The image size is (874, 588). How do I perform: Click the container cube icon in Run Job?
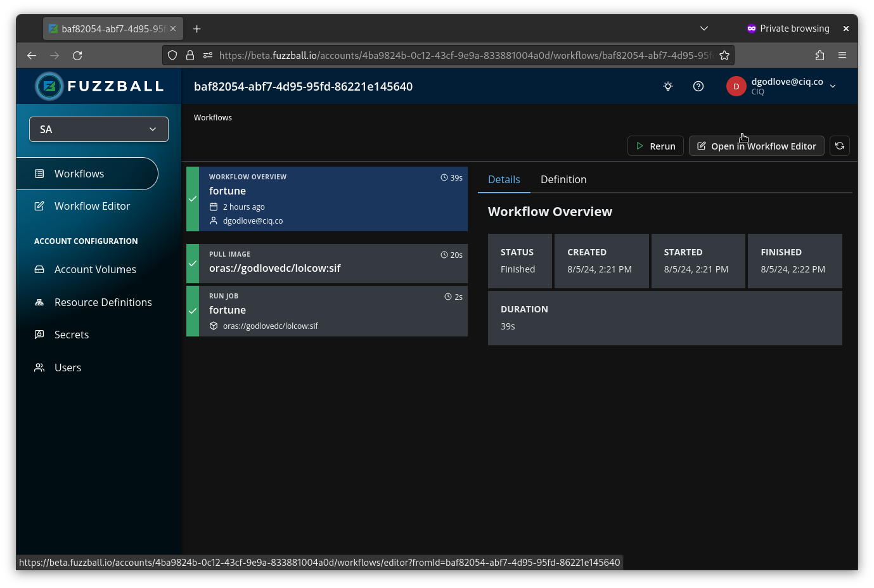[x=214, y=326]
